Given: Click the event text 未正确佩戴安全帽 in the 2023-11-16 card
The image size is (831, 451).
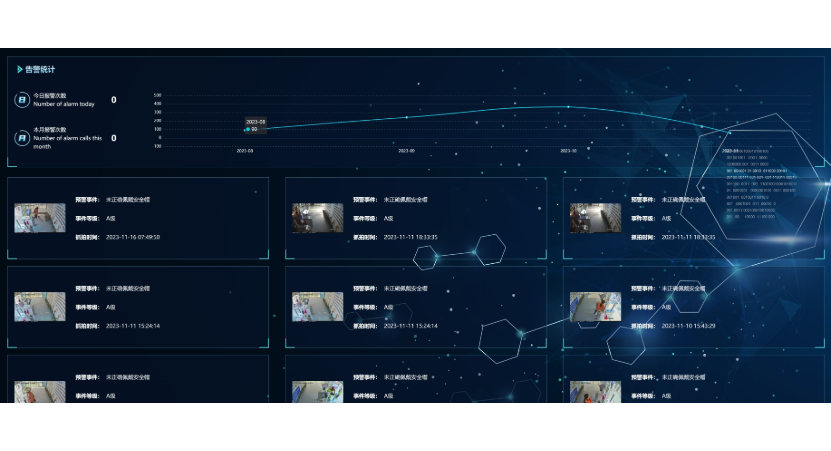Looking at the screenshot, I should click(x=128, y=200).
